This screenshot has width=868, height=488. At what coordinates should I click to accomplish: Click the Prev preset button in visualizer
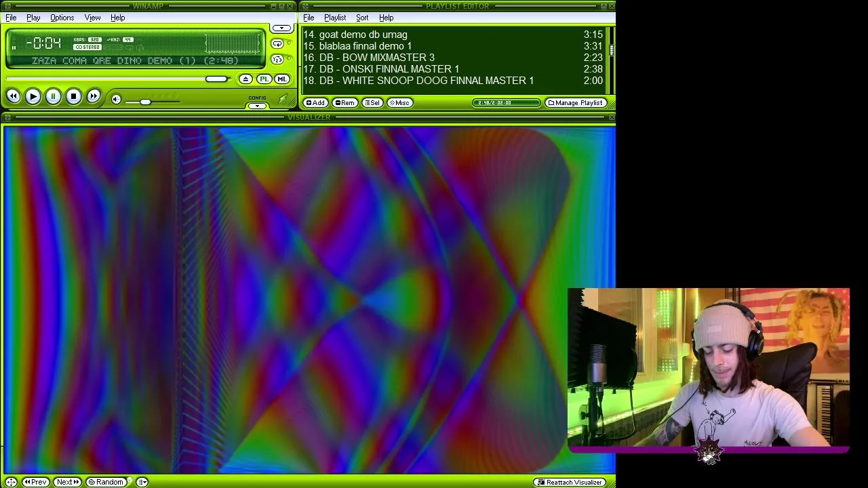[35, 482]
